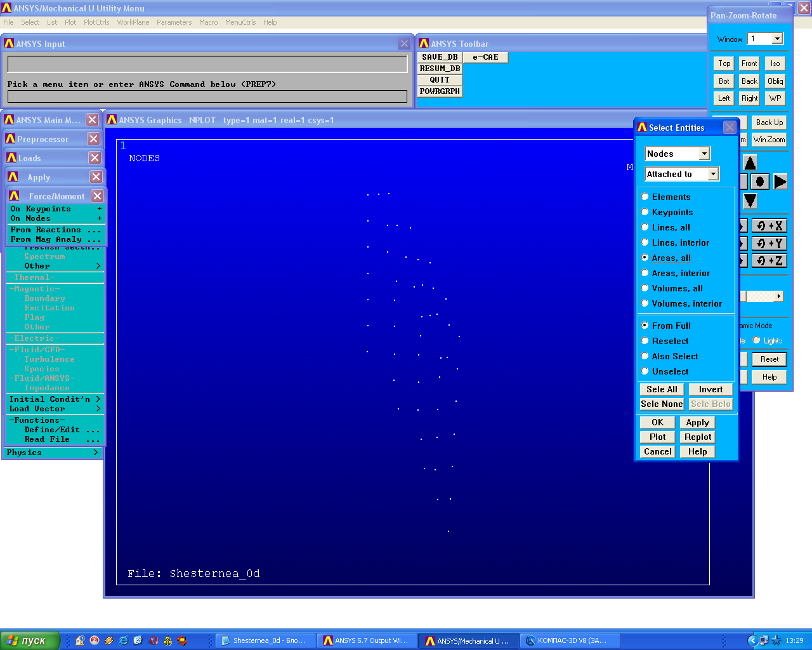Expand the Physics submenu

point(52,453)
